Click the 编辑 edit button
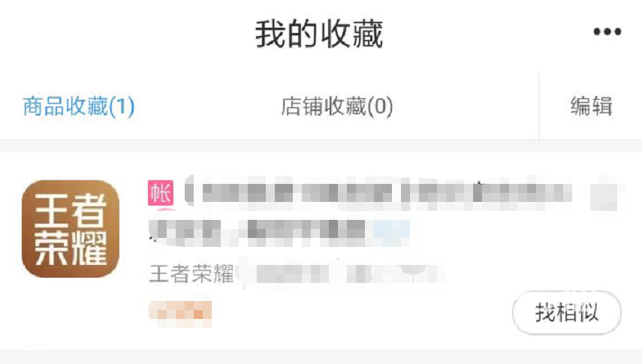Image resolution: width=642 pixels, height=364 pixels. 591,107
